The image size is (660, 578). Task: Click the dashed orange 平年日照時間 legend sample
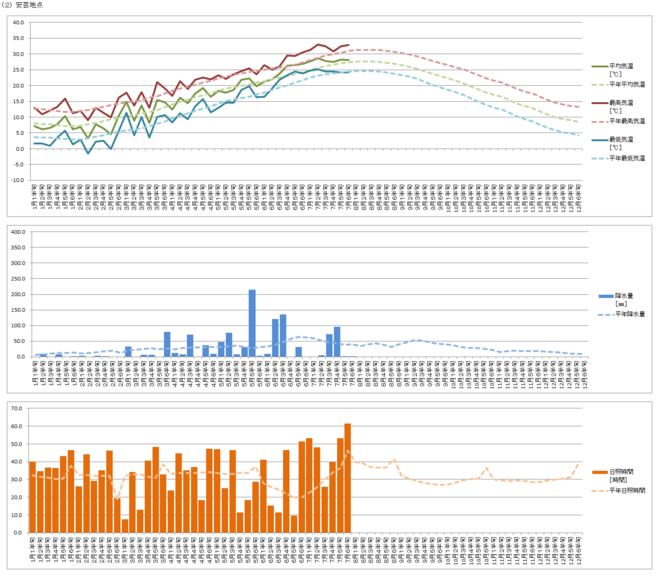coord(600,491)
